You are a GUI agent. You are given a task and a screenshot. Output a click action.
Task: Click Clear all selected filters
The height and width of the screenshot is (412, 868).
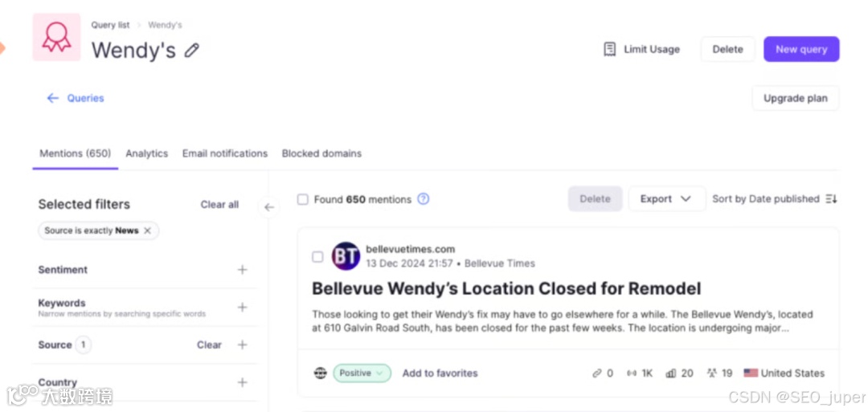click(219, 205)
